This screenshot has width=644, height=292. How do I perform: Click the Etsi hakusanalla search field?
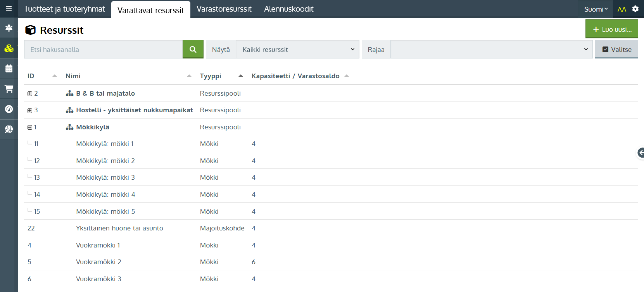(103, 50)
